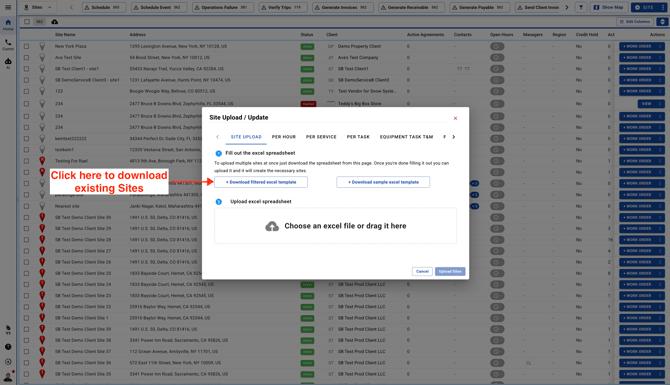Open Schedule workflow step
This screenshot has height=385, width=670.
(x=104, y=7)
